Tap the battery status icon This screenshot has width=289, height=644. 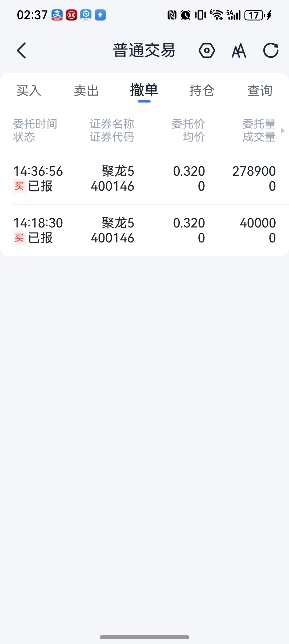click(254, 15)
